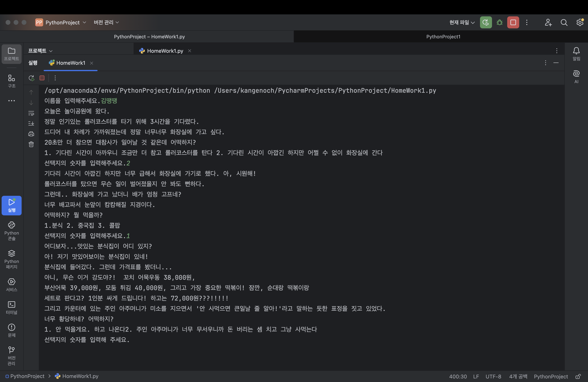
Task: Click HomeWork1.py in the bottom breadcrumb
Action: click(80, 376)
